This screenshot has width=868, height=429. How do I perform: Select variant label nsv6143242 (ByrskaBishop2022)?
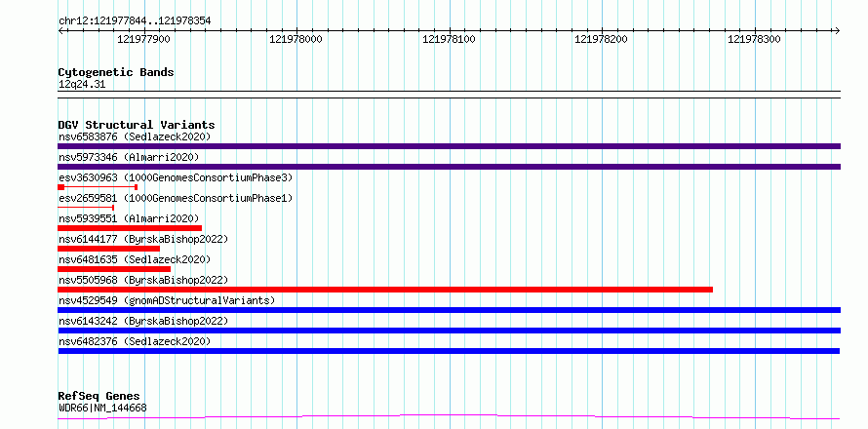(x=143, y=321)
